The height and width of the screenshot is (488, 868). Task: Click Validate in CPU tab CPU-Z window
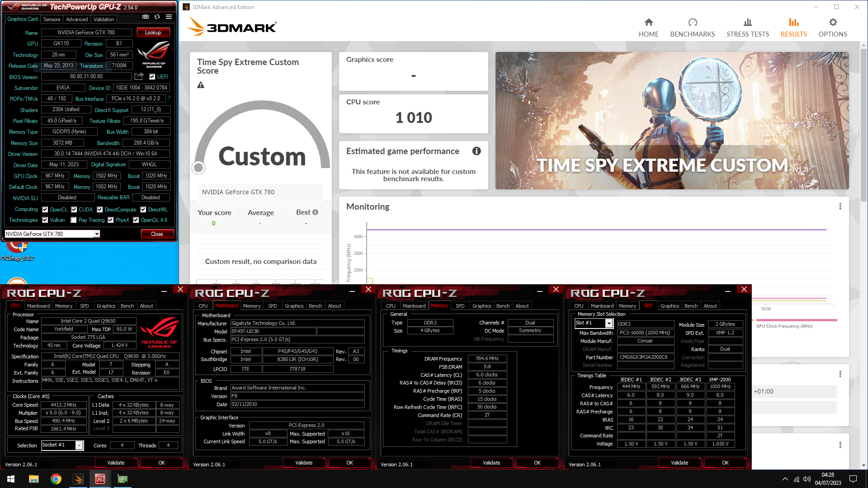[116, 463]
